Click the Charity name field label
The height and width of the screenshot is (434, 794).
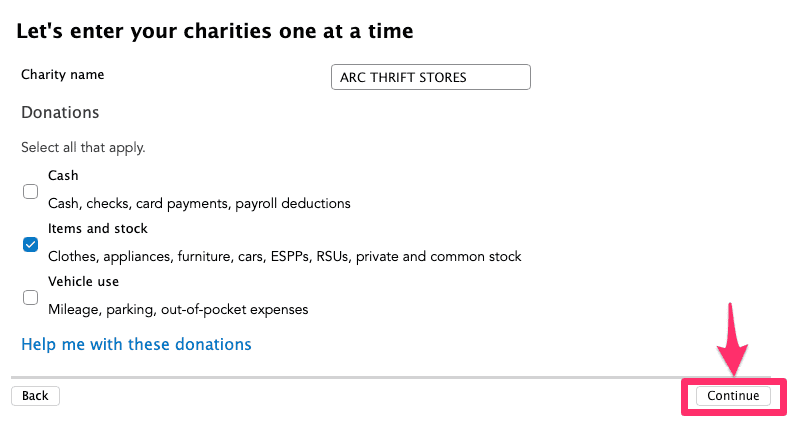pos(62,74)
